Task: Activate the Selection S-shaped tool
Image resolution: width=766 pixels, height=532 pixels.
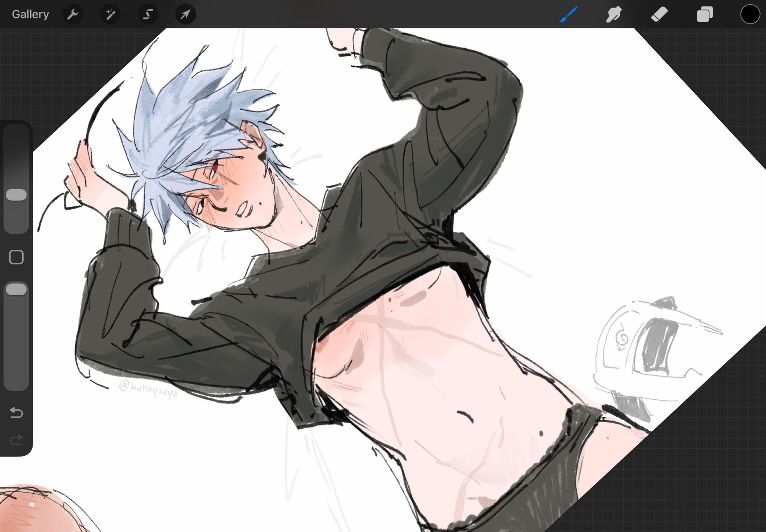Action: click(148, 15)
